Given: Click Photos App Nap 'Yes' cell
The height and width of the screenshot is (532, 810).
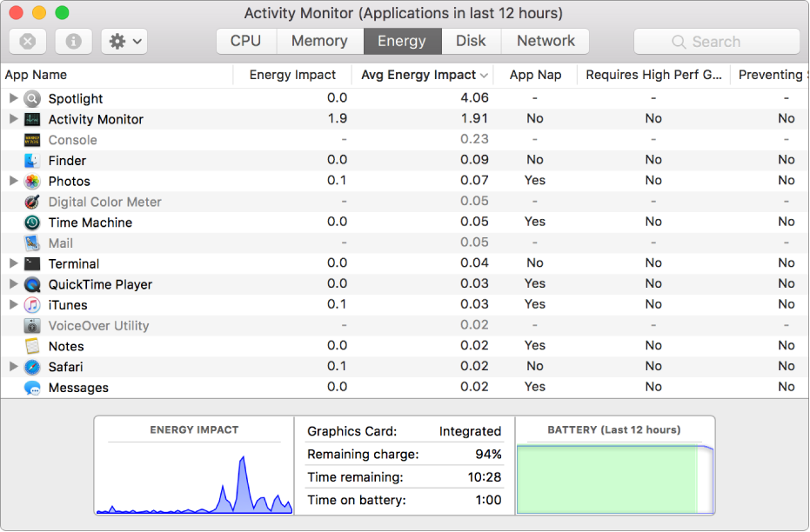Looking at the screenshot, I should point(535,181).
